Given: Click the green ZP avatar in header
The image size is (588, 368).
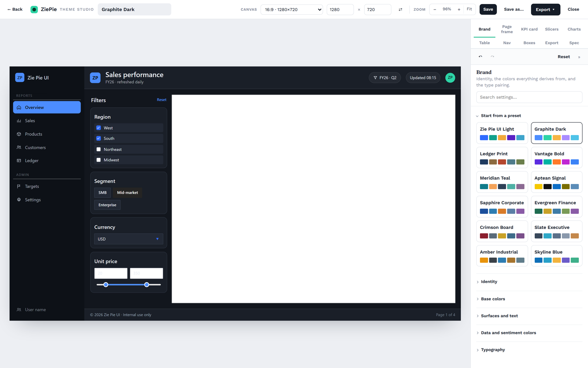Looking at the screenshot, I should click(x=450, y=78).
